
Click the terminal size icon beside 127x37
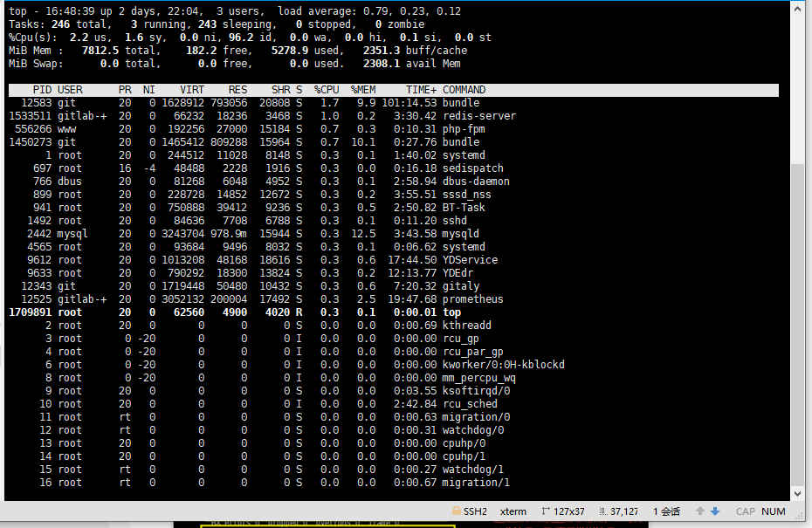coord(546,511)
